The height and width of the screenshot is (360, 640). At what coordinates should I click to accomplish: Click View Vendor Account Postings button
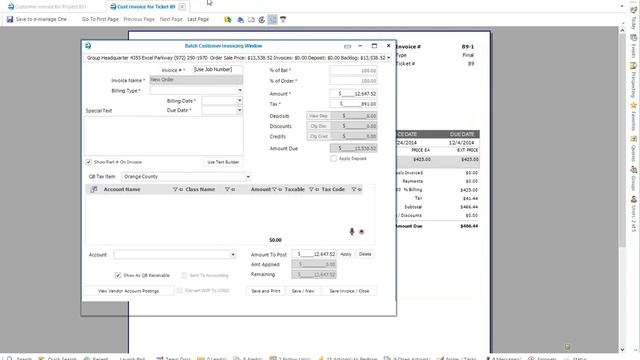[129, 291]
